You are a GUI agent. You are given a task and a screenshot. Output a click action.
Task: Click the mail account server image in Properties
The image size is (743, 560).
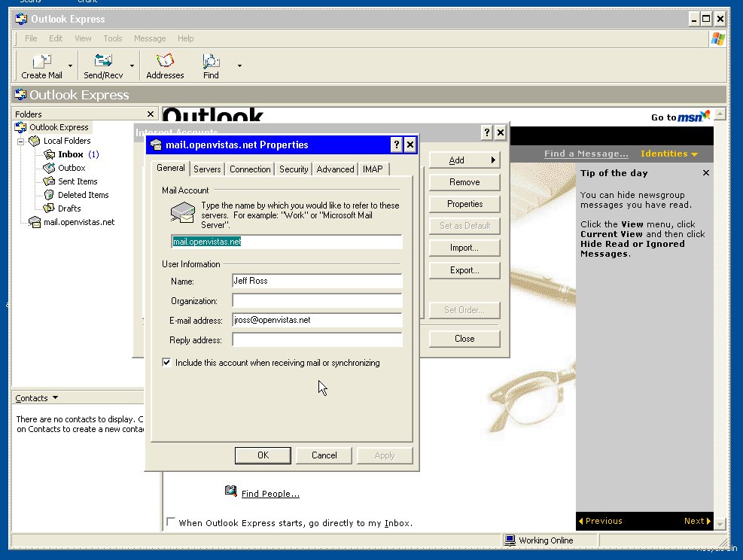(x=183, y=212)
